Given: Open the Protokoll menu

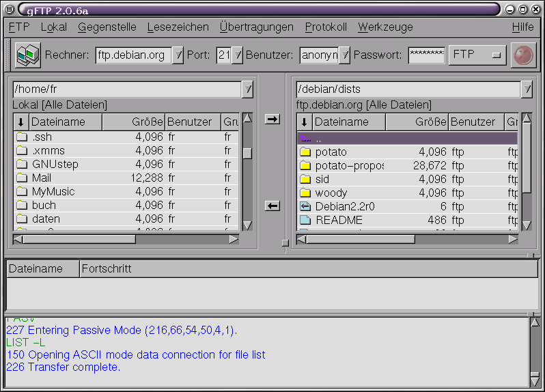Looking at the screenshot, I should [326, 27].
